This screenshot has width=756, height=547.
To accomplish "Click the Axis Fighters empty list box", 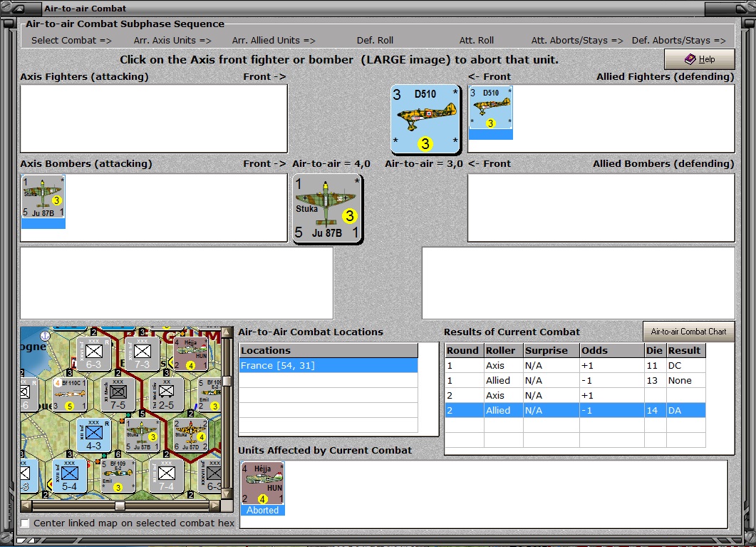I will [x=154, y=118].
